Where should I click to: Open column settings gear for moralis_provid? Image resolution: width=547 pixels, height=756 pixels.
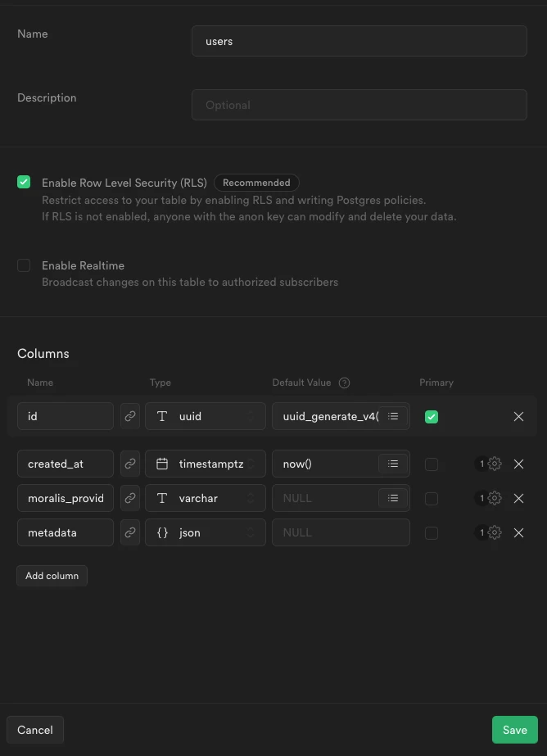(x=495, y=498)
